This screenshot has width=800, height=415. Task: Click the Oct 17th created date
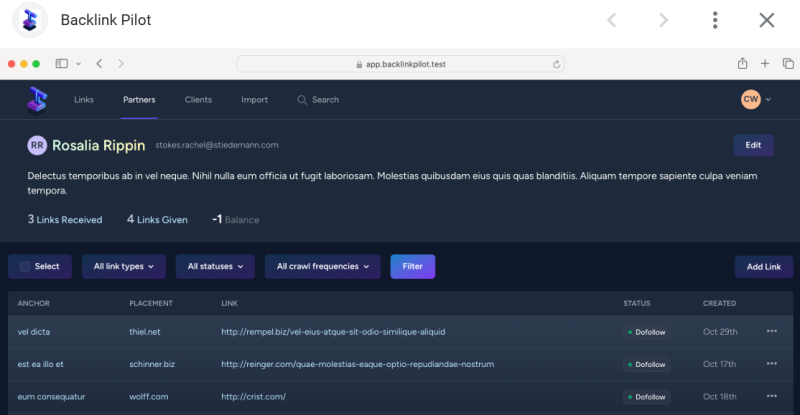719,364
